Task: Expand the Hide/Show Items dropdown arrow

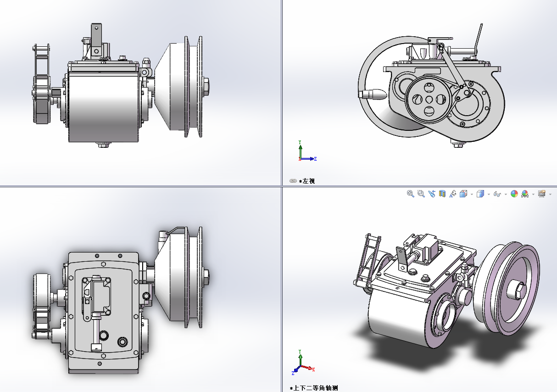Action: (506, 194)
